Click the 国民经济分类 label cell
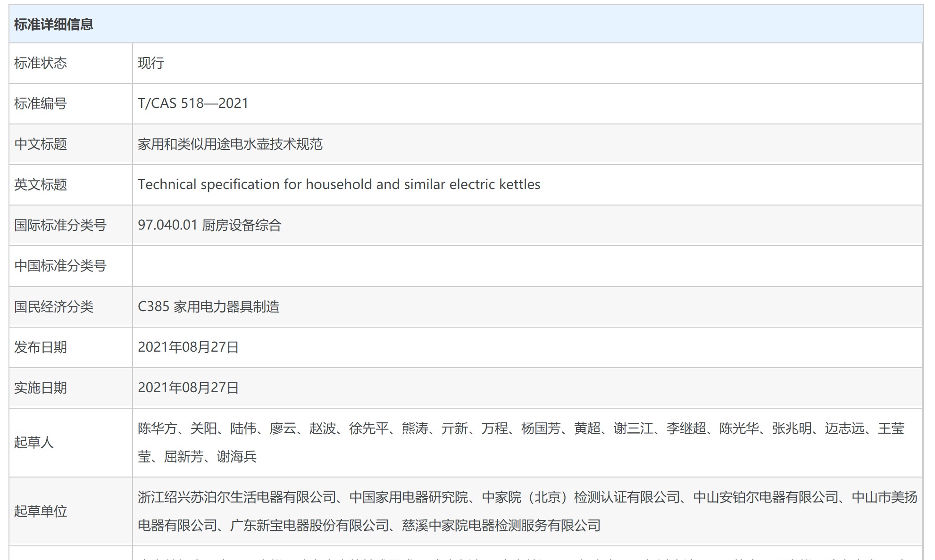Screen dimensions: 935x560 [54, 307]
